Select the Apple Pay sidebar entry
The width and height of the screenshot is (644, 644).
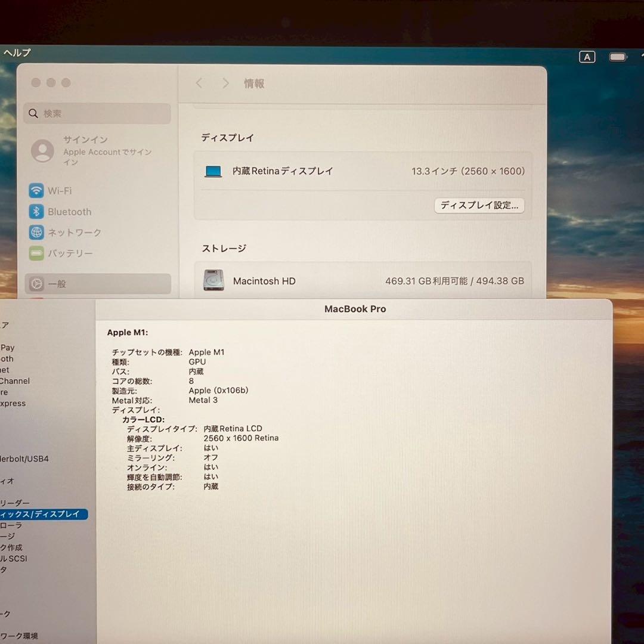click(x=7, y=348)
